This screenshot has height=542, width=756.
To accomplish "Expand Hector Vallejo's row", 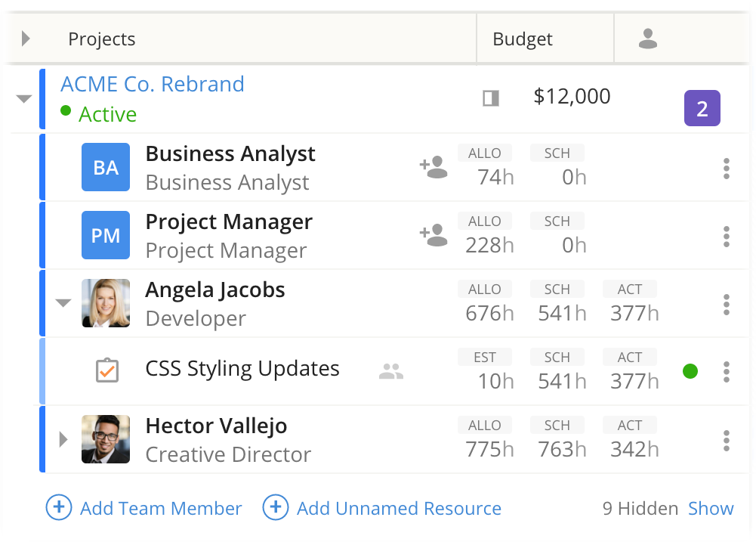I will pos(63,439).
